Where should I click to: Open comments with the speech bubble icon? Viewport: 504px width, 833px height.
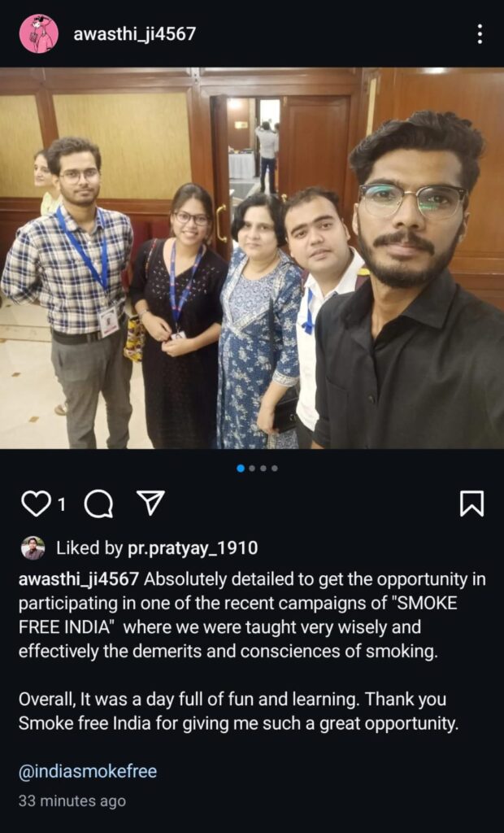99,503
